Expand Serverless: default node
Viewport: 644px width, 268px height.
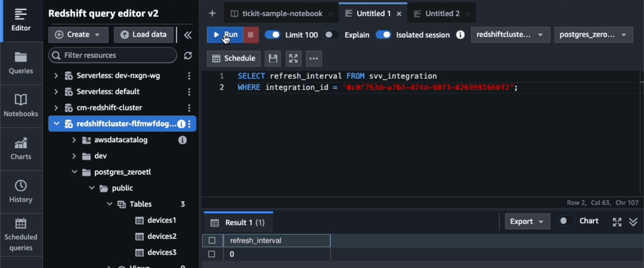[56, 92]
